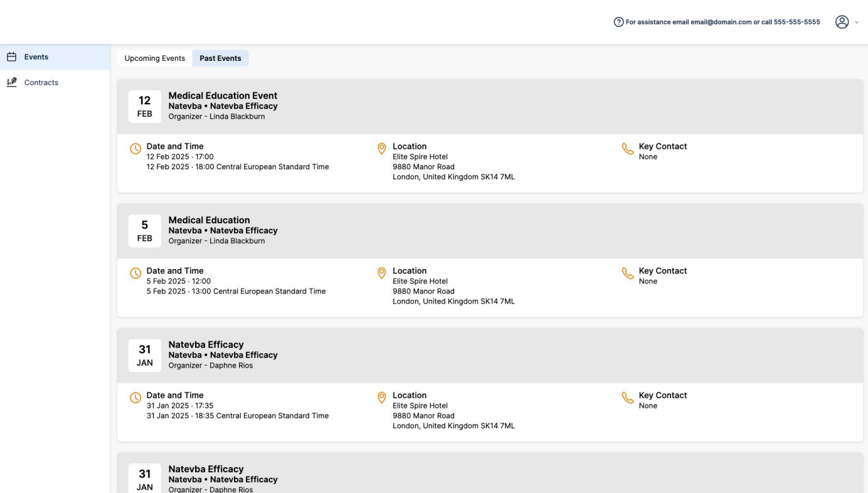Click the 12 FEB date badge
Screen dimensions: 868x493
coord(144,107)
